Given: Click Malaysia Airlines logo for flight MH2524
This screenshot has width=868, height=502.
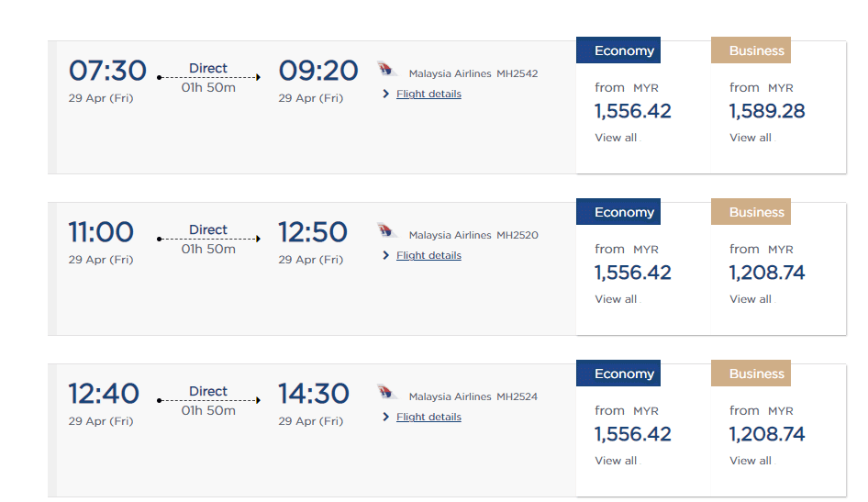Looking at the screenshot, I should tap(387, 393).
